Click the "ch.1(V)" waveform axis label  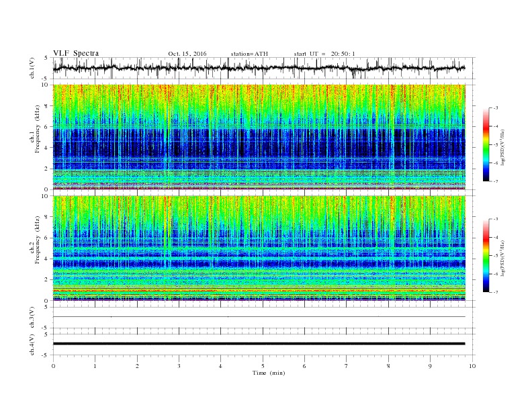32,68
